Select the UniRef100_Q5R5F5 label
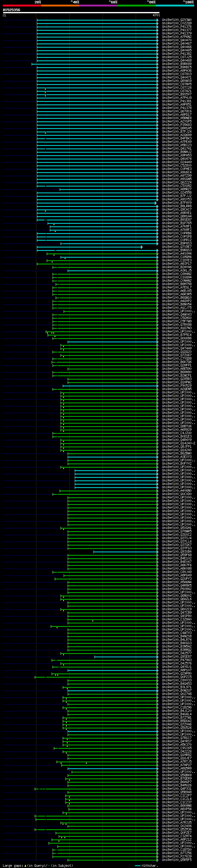197x868 pixels. pos(177,860)
